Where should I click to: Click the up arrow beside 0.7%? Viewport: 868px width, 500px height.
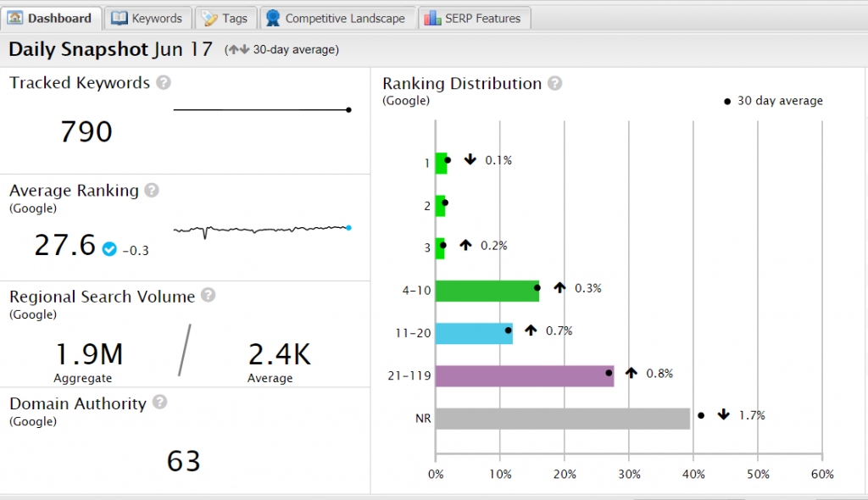click(x=531, y=330)
